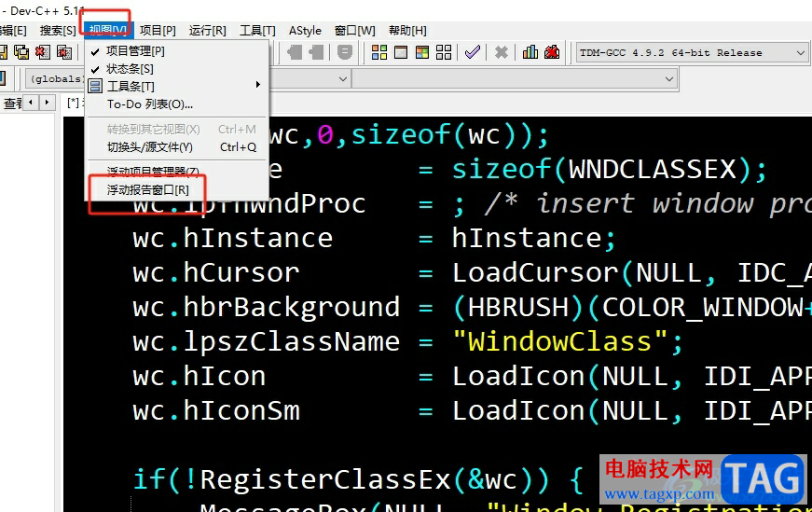This screenshot has height=512, width=812.
Task: Click the Save All toolbar icon
Action: coord(21,52)
